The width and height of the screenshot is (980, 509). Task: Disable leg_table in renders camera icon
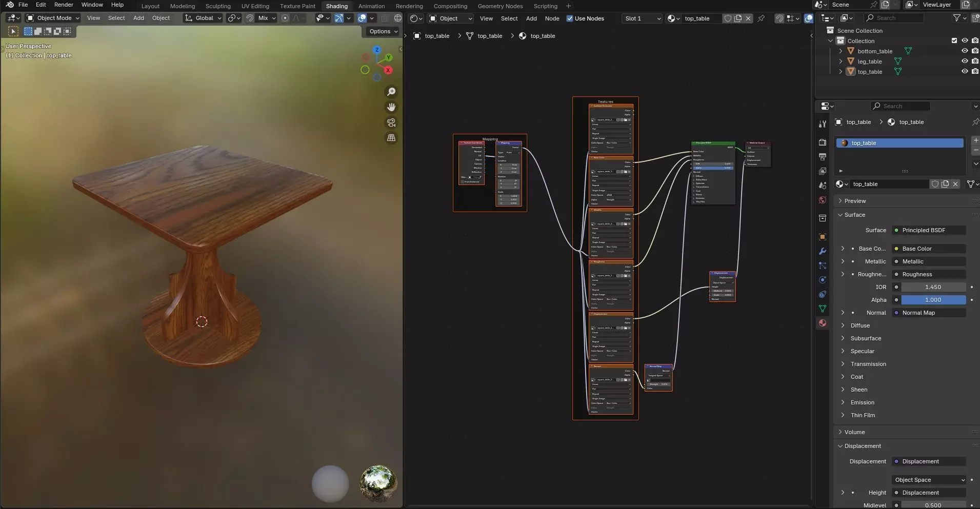click(975, 61)
